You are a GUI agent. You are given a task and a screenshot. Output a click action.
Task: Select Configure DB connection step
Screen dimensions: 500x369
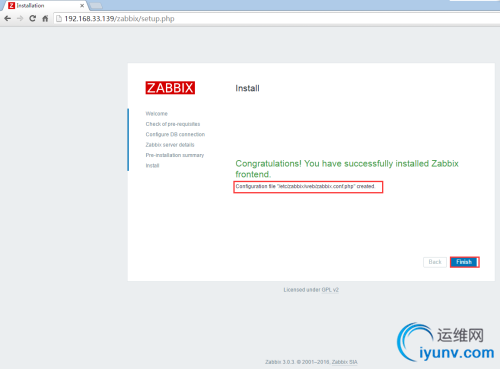[175, 134]
